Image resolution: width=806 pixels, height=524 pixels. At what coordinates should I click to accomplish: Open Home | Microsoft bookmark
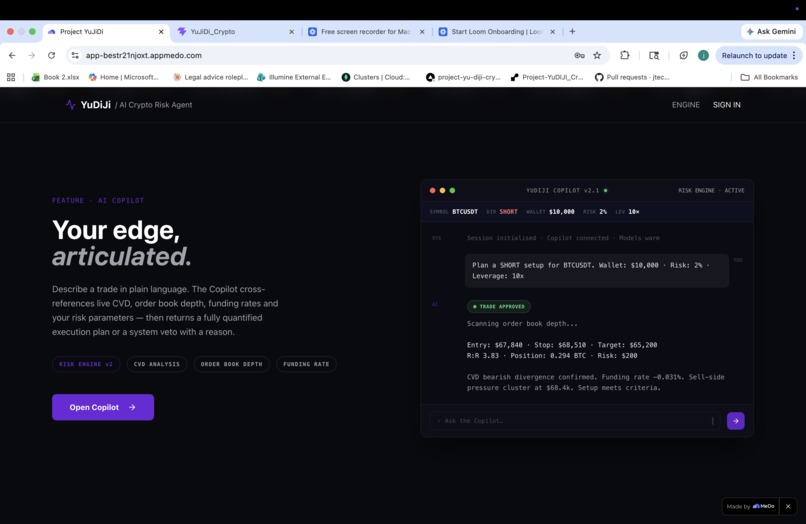[123, 77]
